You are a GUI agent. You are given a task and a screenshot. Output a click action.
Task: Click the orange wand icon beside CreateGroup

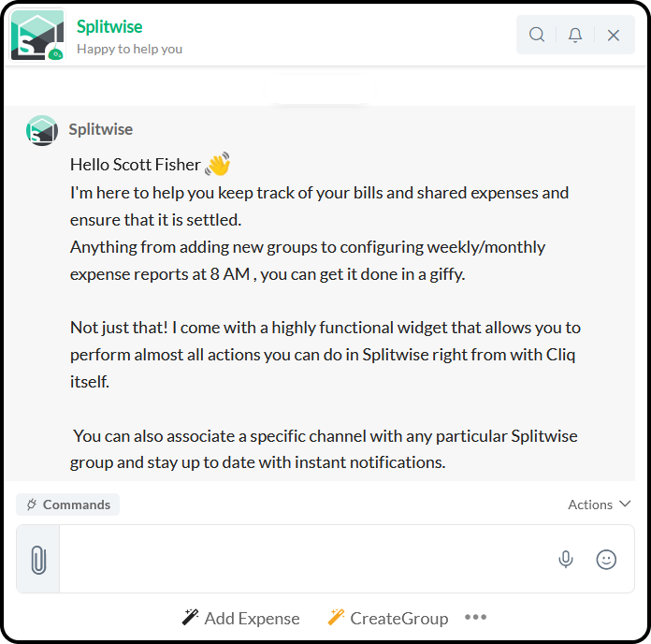tap(336, 617)
